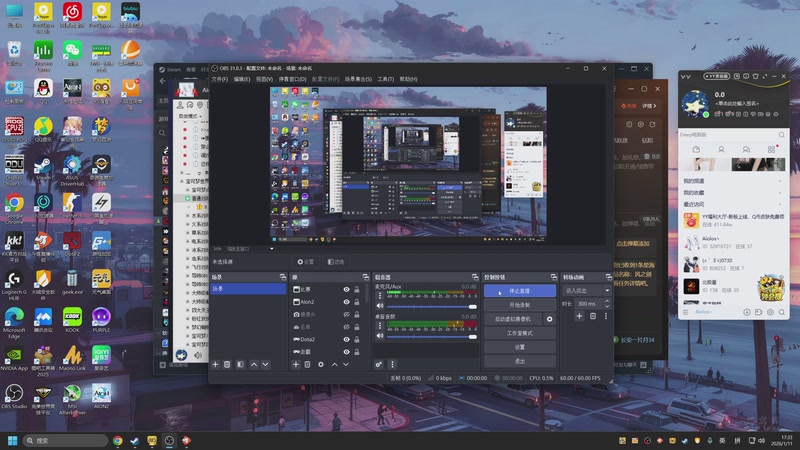Open View(V) menu in OBS
Viewport: 800px width, 450px height.
coord(264,79)
